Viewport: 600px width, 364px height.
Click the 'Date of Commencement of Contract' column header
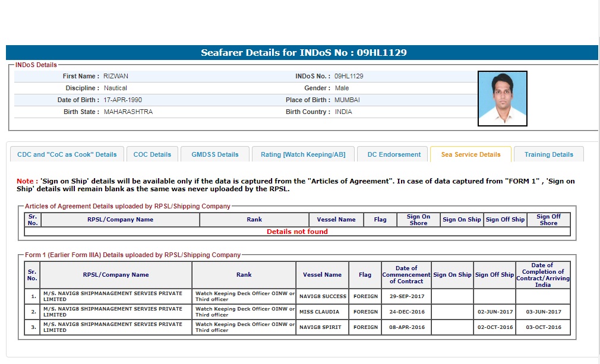406,275
